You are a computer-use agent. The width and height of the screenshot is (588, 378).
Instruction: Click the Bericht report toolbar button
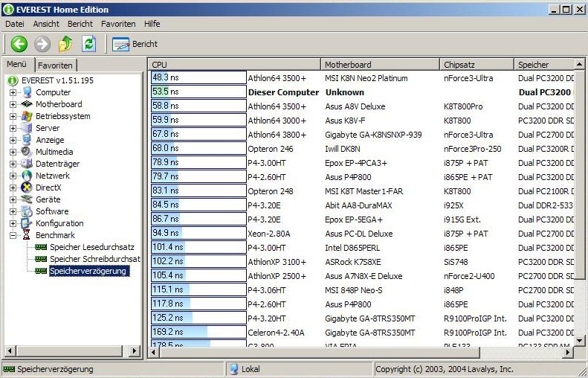coord(135,45)
